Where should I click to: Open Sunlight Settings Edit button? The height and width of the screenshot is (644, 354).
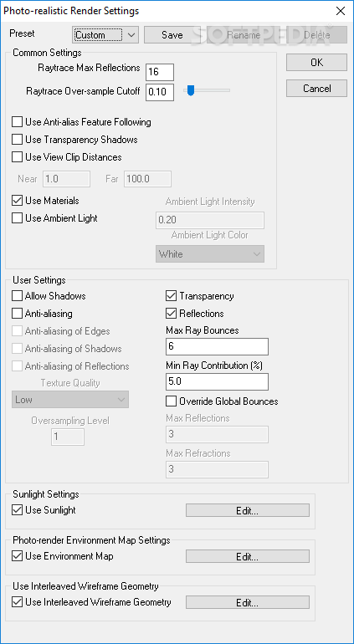coord(247,510)
